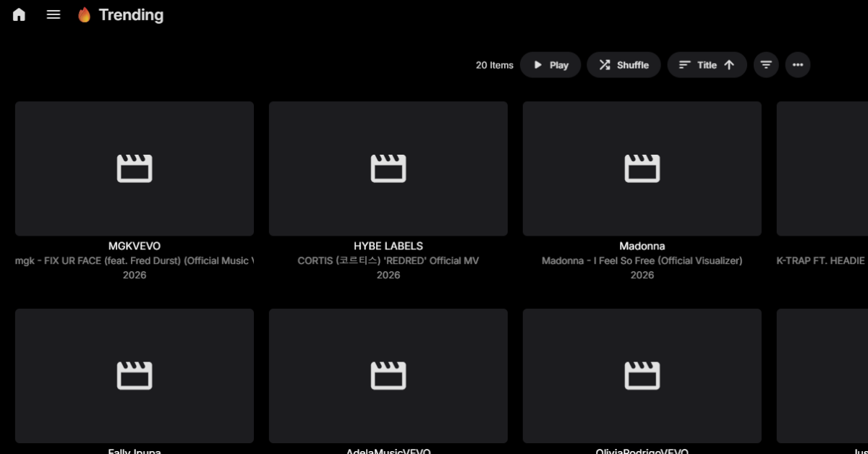This screenshot has width=868, height=454.
Task: Click the HYBE LABELS channel name
Action: pyautogui.click(x=388, y=246)
